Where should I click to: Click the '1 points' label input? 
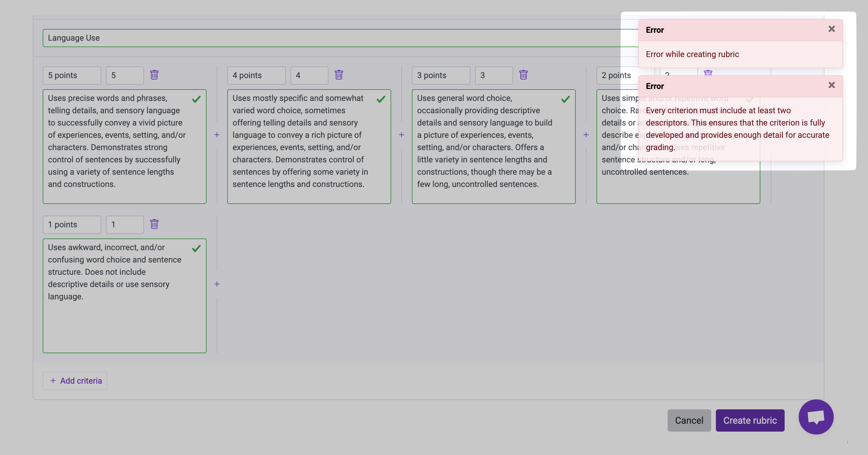tap(71, 225)
